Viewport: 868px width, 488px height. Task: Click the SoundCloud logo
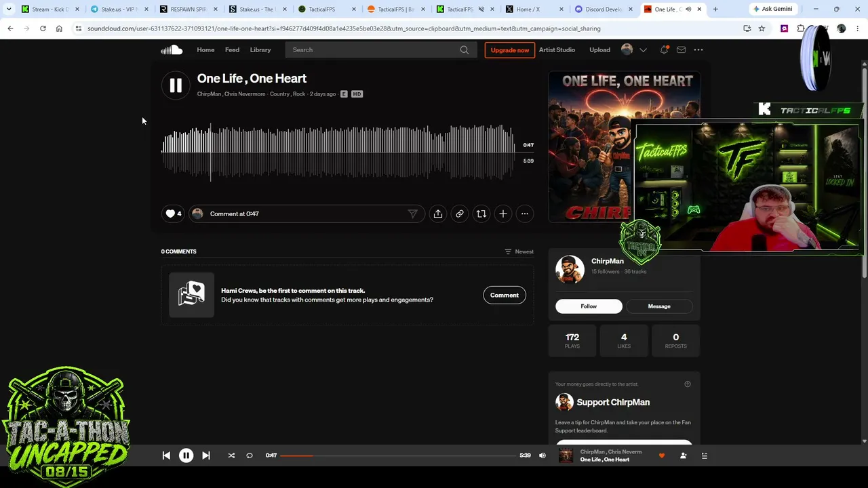tap(172, 49)
